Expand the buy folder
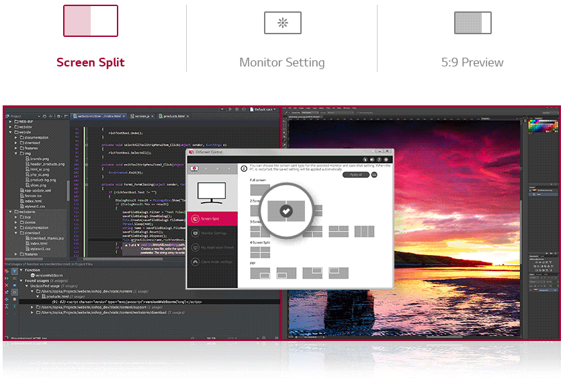Viewport: 567px width, 392px height. [15, 217]
